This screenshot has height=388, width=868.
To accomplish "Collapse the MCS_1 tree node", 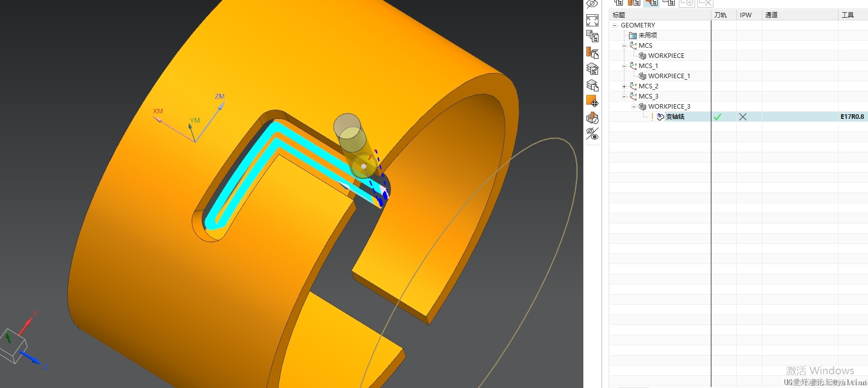I will pos(624,66).
